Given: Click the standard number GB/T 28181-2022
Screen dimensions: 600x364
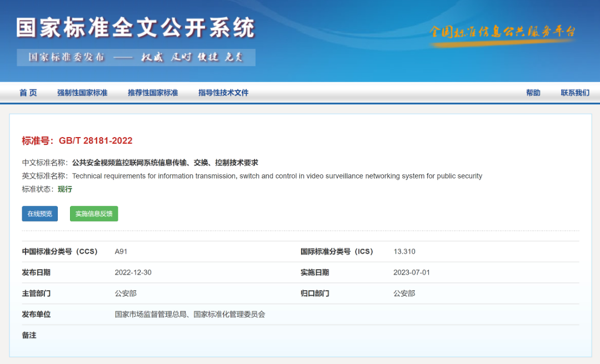Looking at the screenshot, I should (x=96, y=141).
